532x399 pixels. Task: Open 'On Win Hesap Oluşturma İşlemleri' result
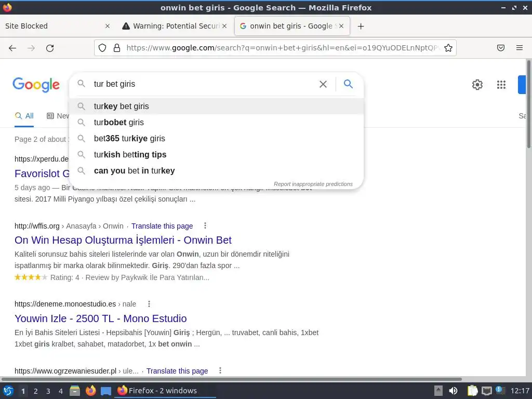(123, 240)
